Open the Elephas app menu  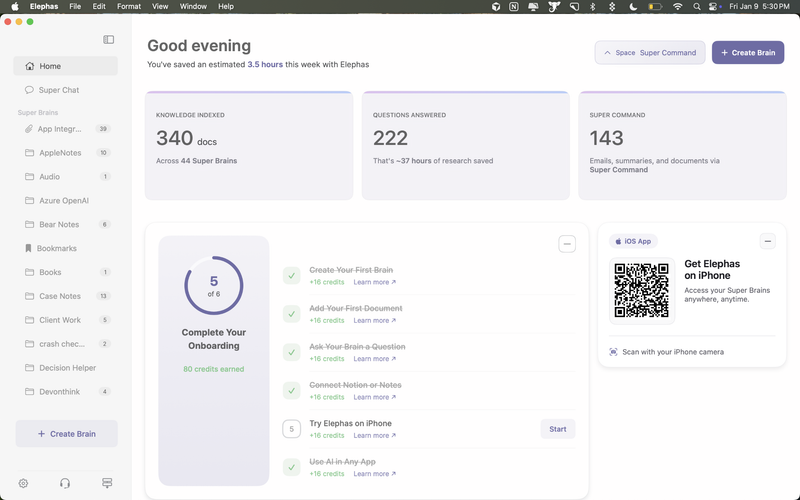pos(44,7)
